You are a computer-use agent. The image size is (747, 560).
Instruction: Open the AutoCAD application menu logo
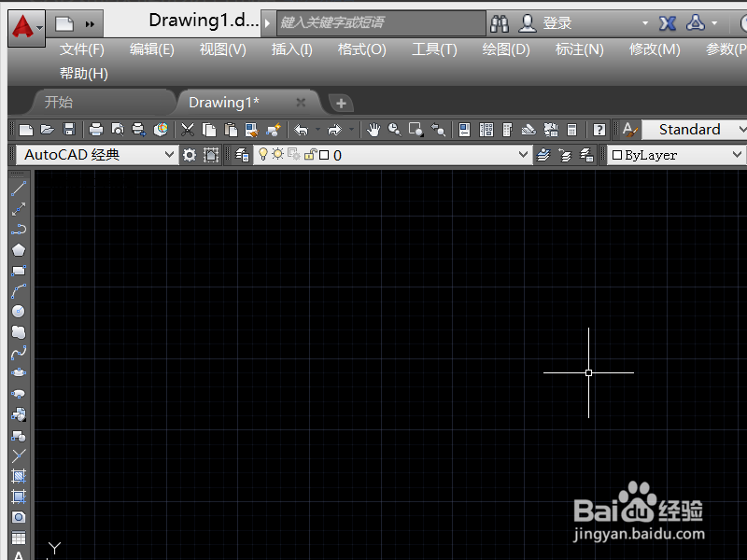(x=26, y=27)
